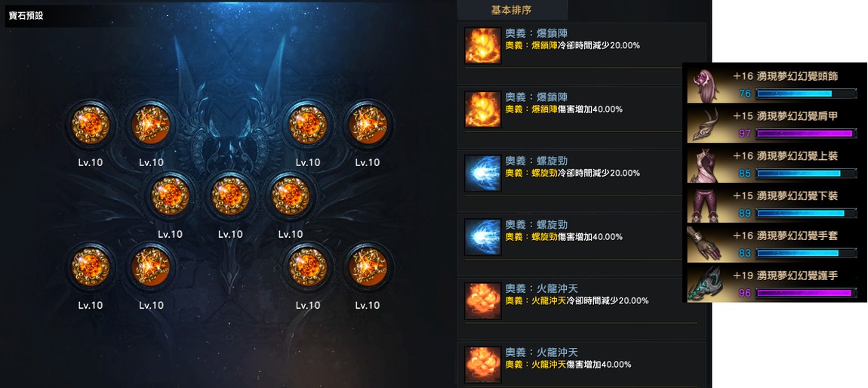Screen dimensions: 868x388
Task: Open the +19 湧現夢幻幻覺護手 weapon icon
Action: 705,285
